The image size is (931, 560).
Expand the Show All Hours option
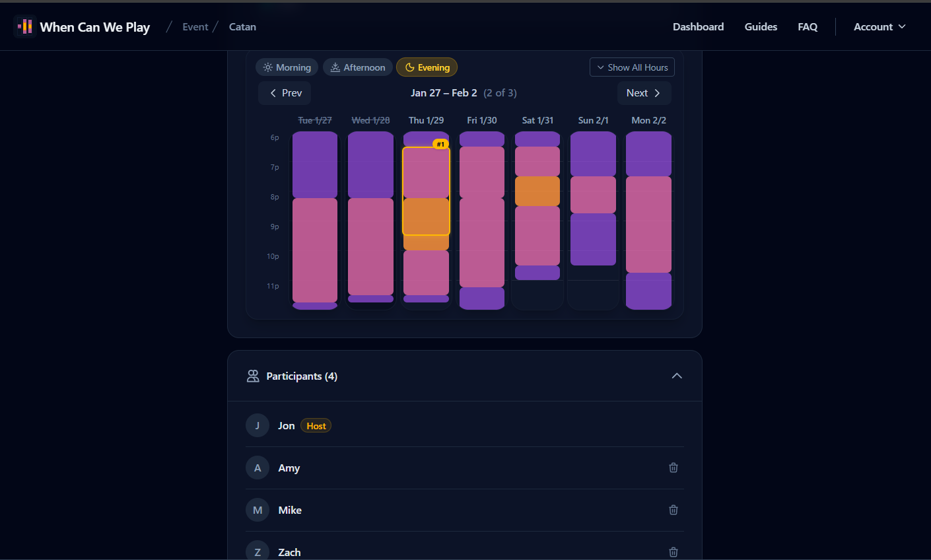click(632, 67)
